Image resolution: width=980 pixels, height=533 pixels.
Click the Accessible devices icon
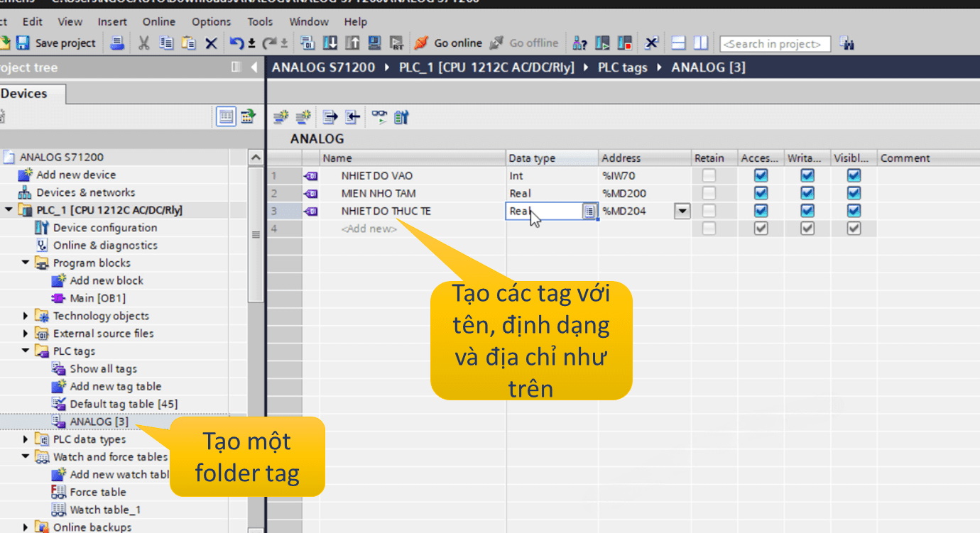580,43
